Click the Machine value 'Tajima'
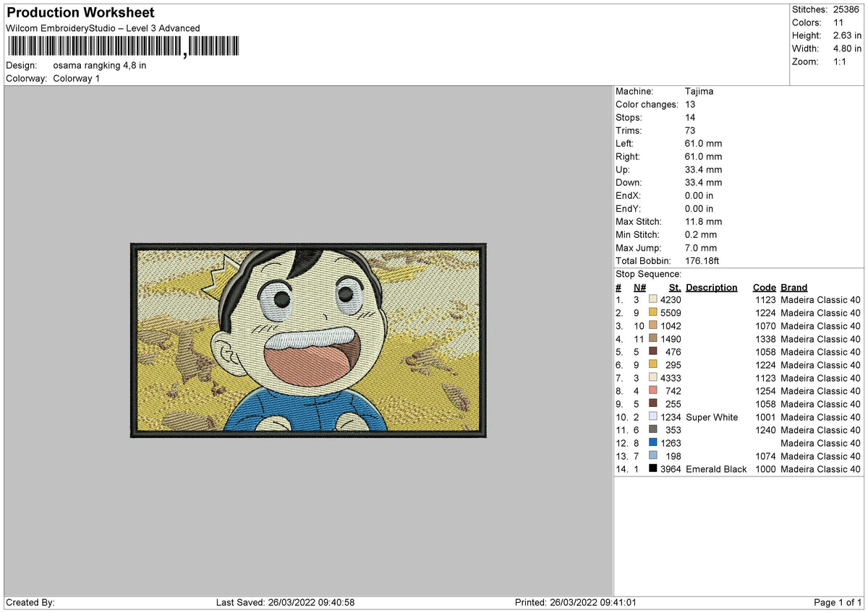 point(699,92)
